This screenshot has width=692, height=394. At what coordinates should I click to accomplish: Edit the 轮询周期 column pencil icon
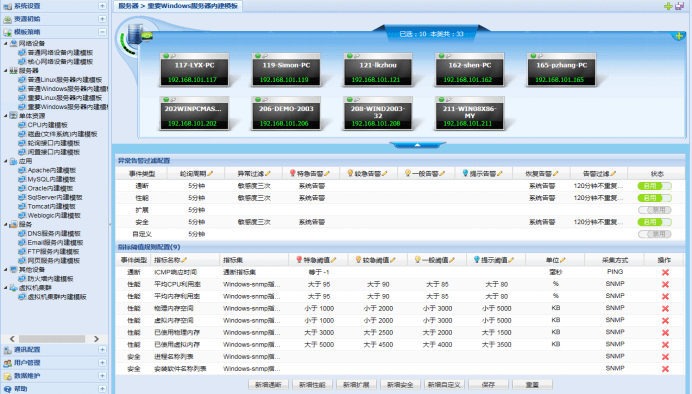pyautogui.click(x=210, y=174)
